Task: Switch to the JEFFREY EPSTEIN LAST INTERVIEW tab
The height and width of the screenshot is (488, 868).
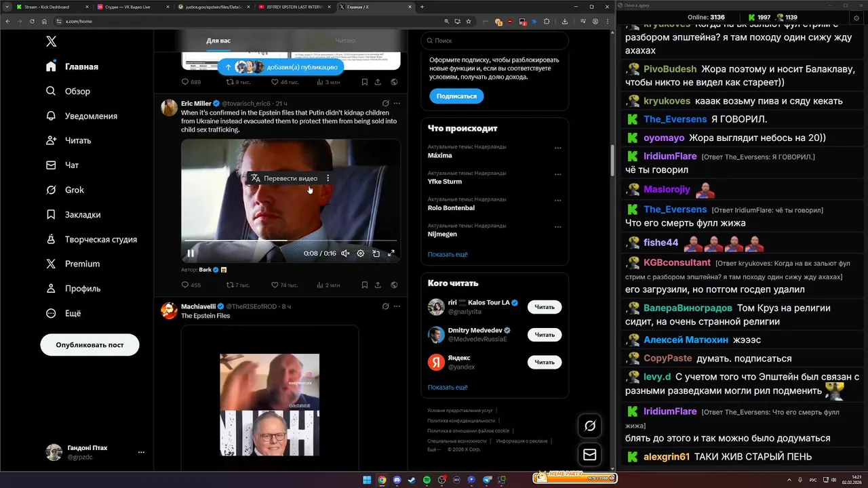Action: point(295,7)
